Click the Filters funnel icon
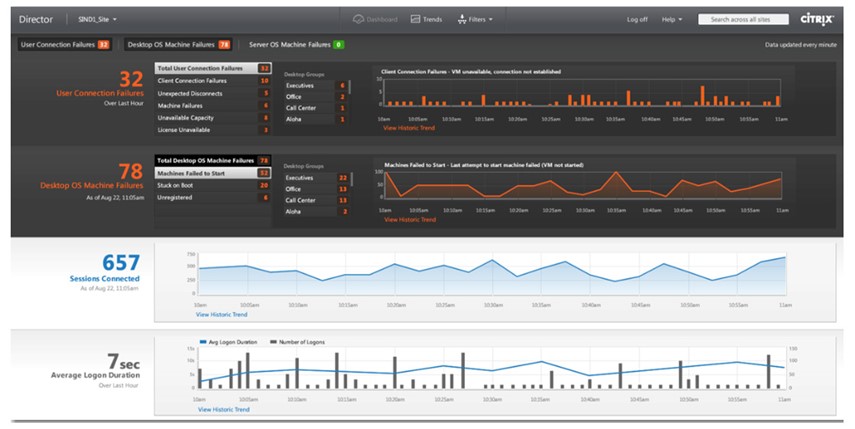This screenshot has width=855, height=429. point(462,19)
